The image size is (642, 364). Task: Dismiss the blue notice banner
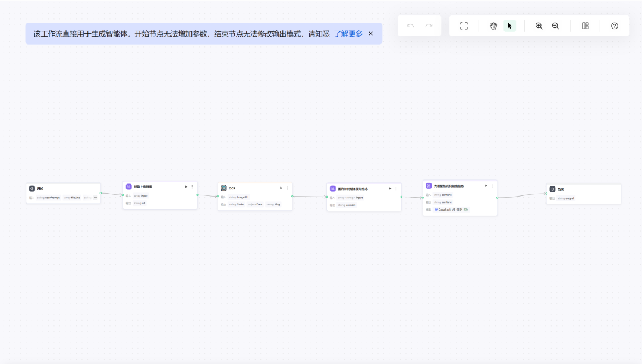(x=370, y=34)
